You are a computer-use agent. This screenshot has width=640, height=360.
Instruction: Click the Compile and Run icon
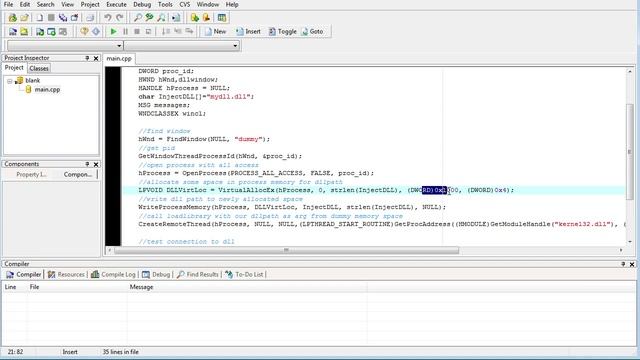40,31
